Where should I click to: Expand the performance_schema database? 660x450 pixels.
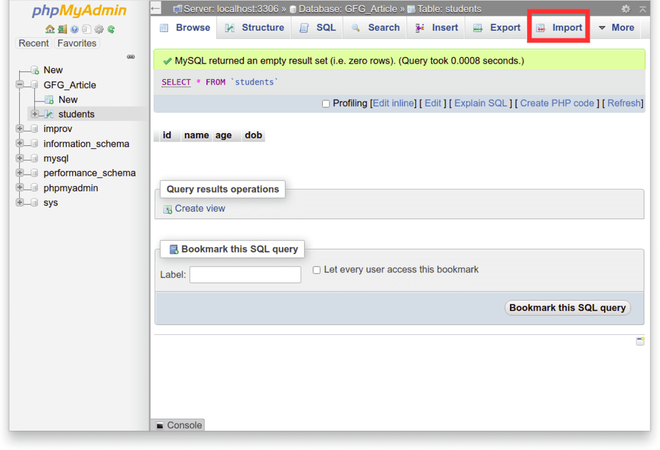(x=20, y=173)
